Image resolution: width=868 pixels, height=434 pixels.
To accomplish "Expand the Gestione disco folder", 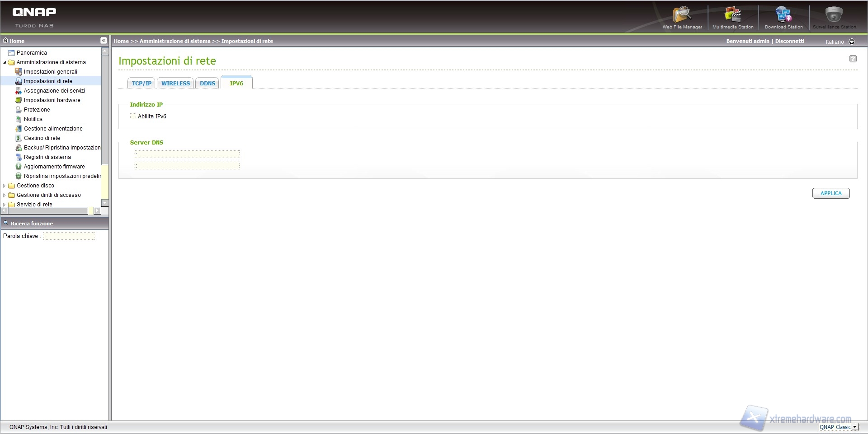I will (x=5, y=186).
